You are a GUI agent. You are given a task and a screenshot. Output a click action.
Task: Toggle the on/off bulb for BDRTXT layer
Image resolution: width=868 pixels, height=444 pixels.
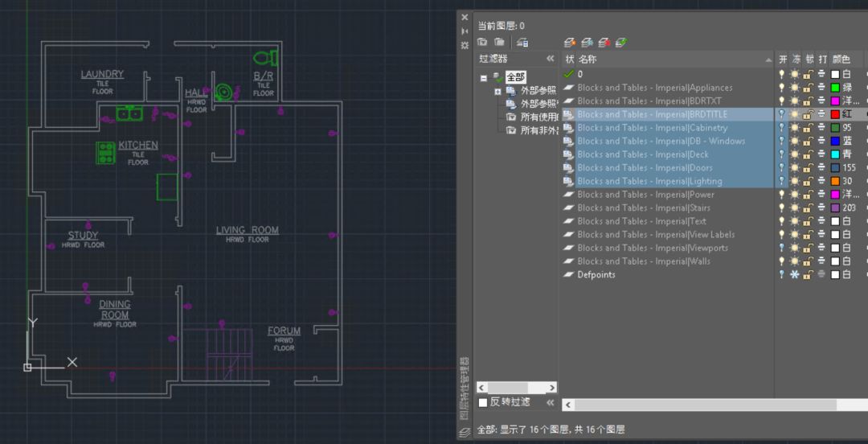click(x=782, y=101)
